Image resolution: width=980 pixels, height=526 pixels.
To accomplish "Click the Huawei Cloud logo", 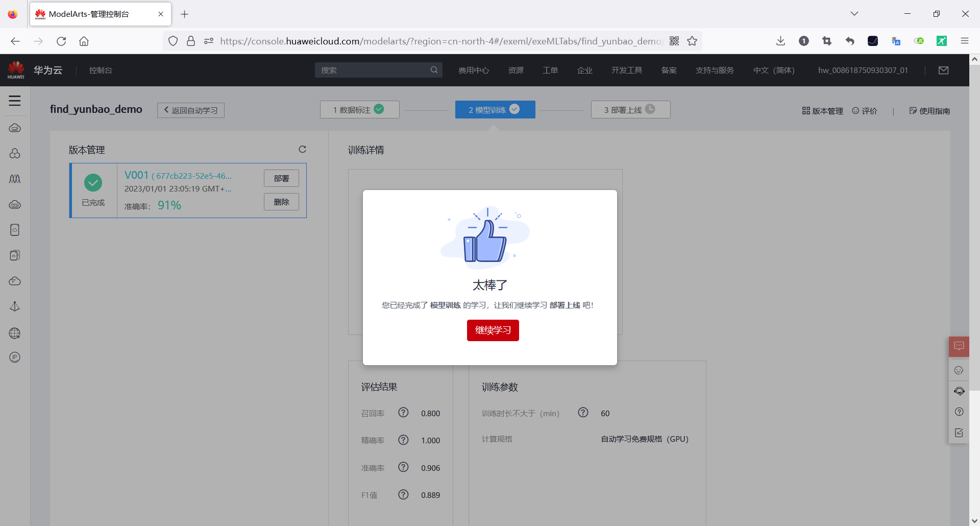I will click(15, 69).
